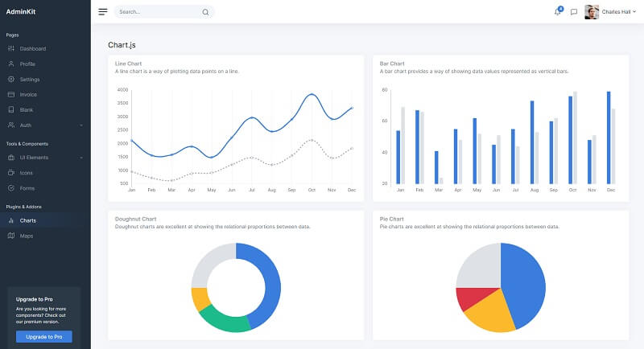
Task: Click the Settings gear icon in sidebar
Action: tap(11, 80)
